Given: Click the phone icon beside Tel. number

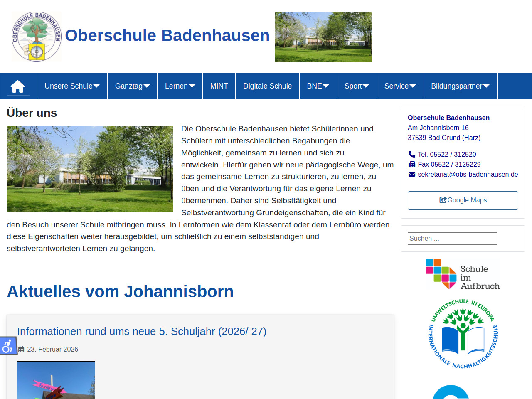Looking at the screenshot, I should tap(412, 154).
